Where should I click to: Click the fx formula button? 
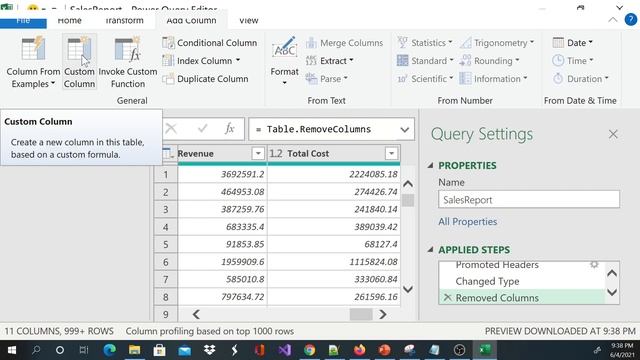[229, 129]
